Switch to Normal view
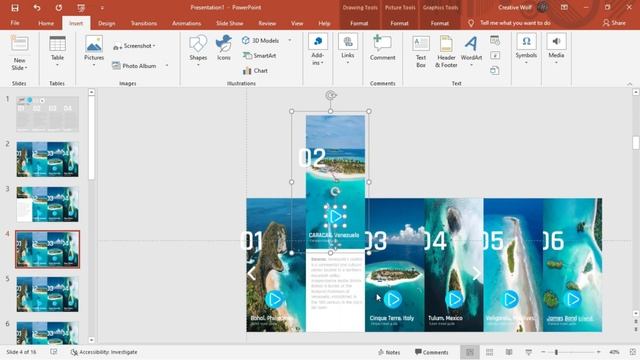Viewport: 640px width, 360px height. point(470,352)
